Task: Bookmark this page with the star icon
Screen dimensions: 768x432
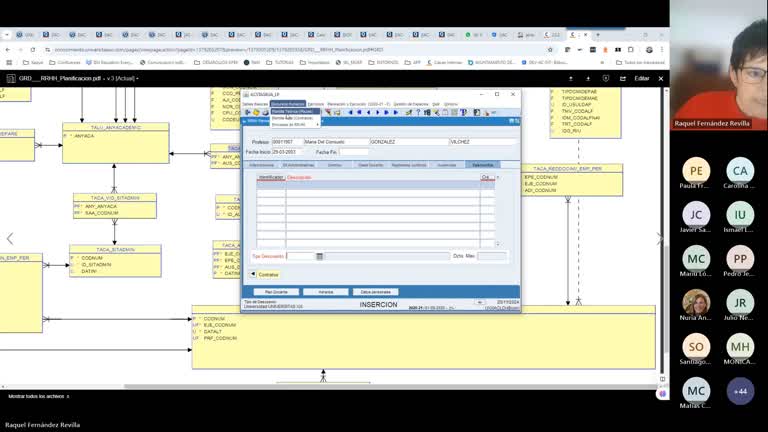Action: [x=550, y=49]
